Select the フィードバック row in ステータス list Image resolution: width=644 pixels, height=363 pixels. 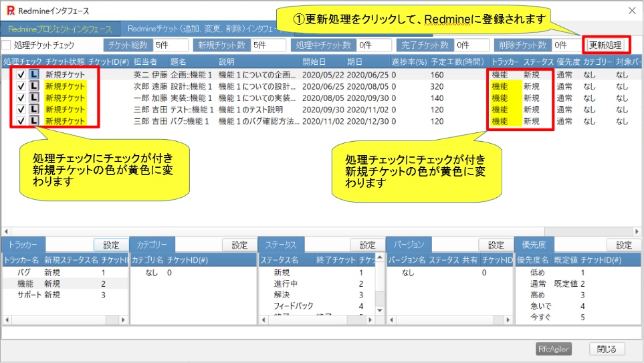point(317,306)
